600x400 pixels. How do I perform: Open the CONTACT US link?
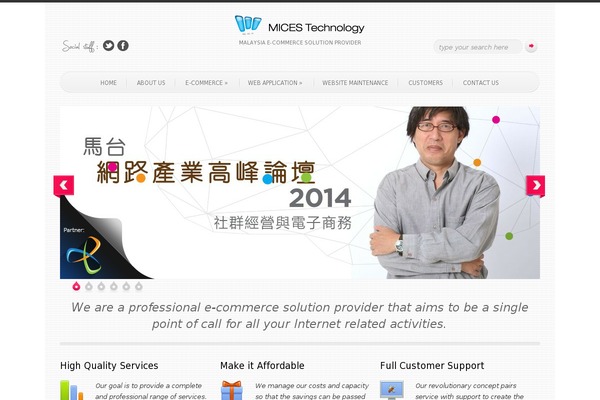(481, 83)
